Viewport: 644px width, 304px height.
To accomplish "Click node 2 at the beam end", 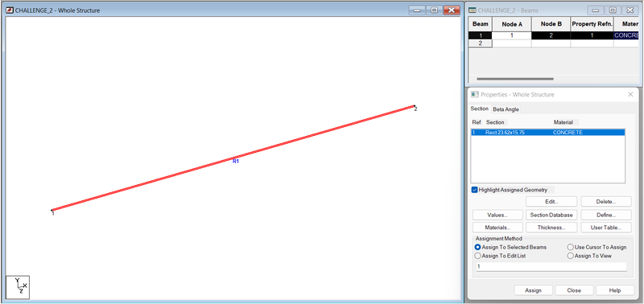I will click(x=415, y=107).
